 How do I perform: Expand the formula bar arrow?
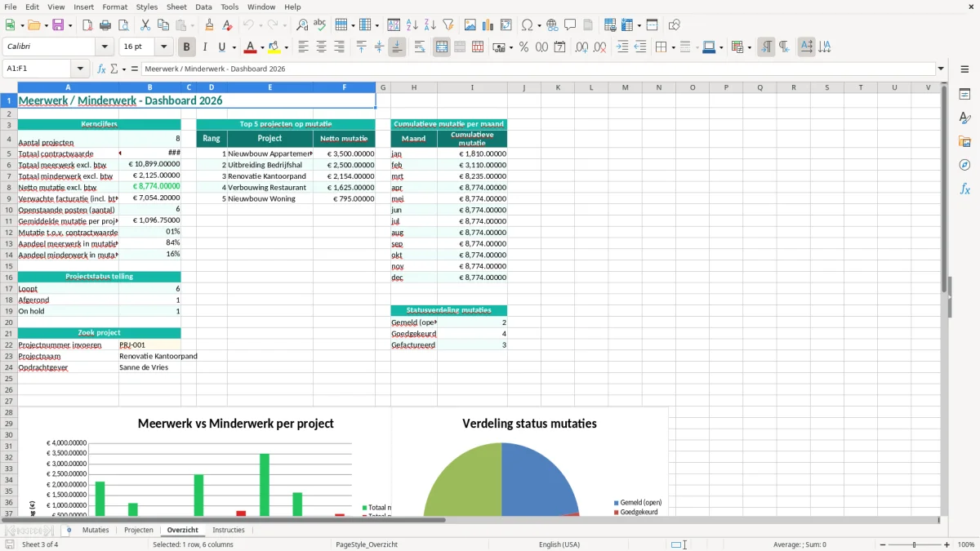tap(941, 69)
